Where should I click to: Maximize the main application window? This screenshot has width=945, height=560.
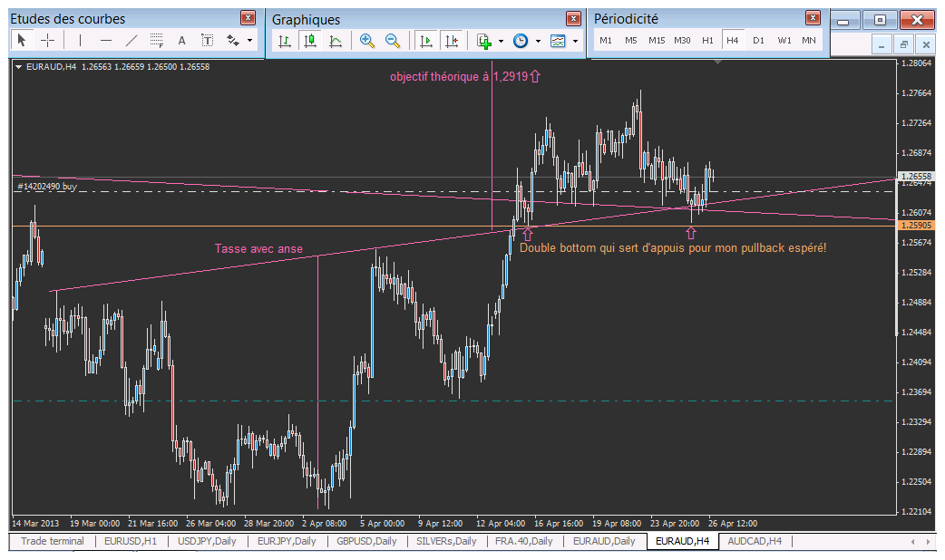(880, 20)
